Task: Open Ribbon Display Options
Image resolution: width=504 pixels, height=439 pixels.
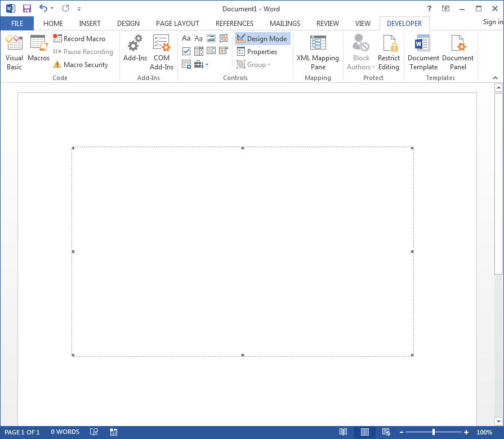Action: tap(445, 8)
